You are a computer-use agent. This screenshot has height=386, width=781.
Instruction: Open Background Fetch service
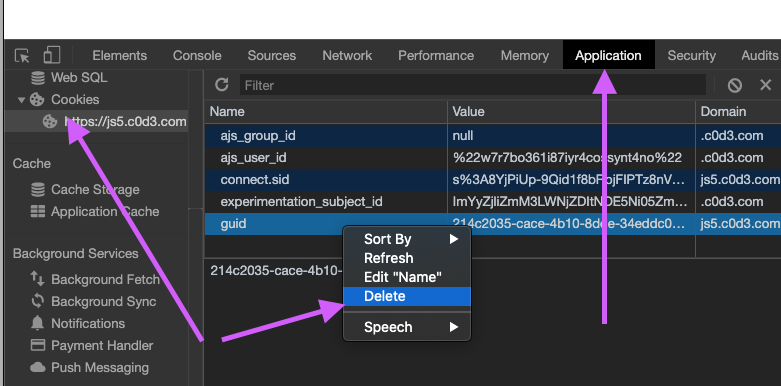[95, 279]
